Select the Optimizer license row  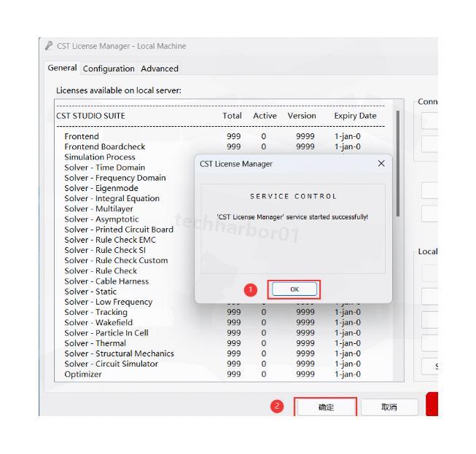click(83, 375)
